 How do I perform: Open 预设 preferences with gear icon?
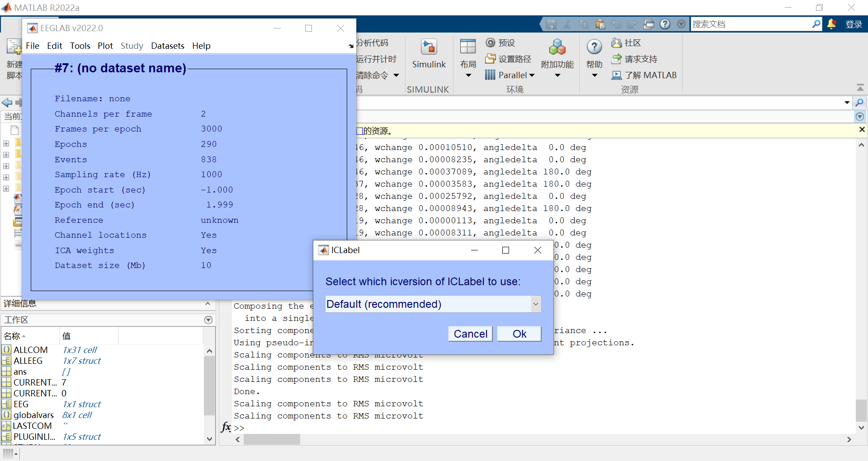point(500,42)
